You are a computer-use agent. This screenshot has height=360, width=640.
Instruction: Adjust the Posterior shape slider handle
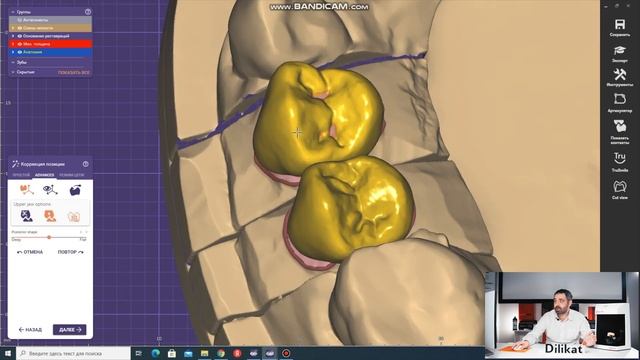click(x=49, y=237)
